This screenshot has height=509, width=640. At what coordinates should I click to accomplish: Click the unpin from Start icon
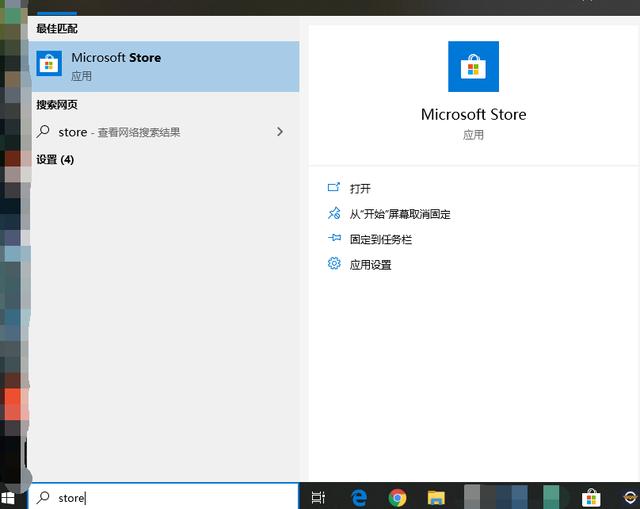pyautogui.click(x=334, y=213)
